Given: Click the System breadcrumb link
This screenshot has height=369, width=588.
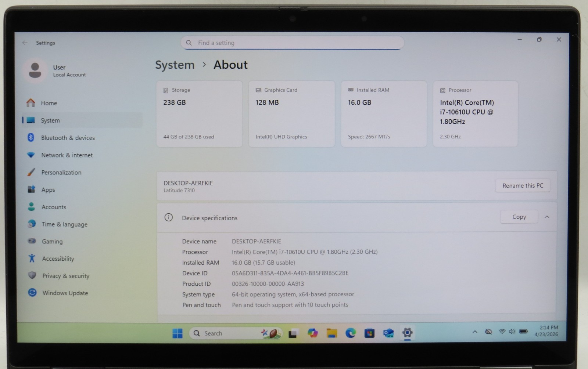Looking at the screenshot, I should [x=175, y=65].
